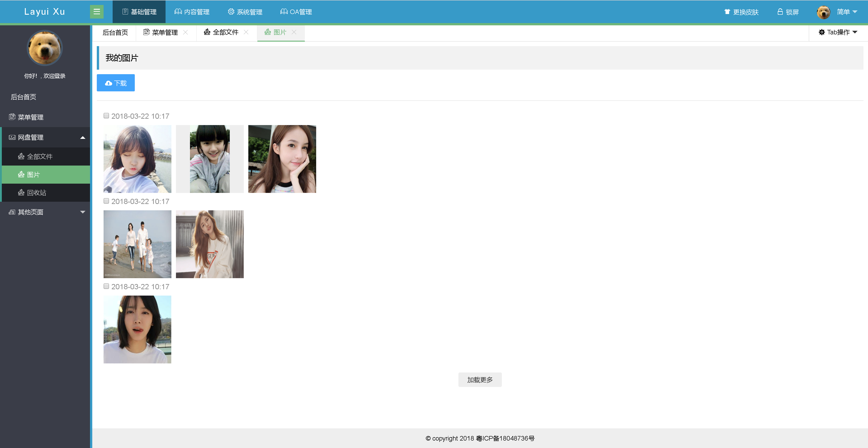Image resolution: width=868 pixels, height=448 pixels.
Task: Click the Layui Xu logo text
Action: tap(45, 12)
